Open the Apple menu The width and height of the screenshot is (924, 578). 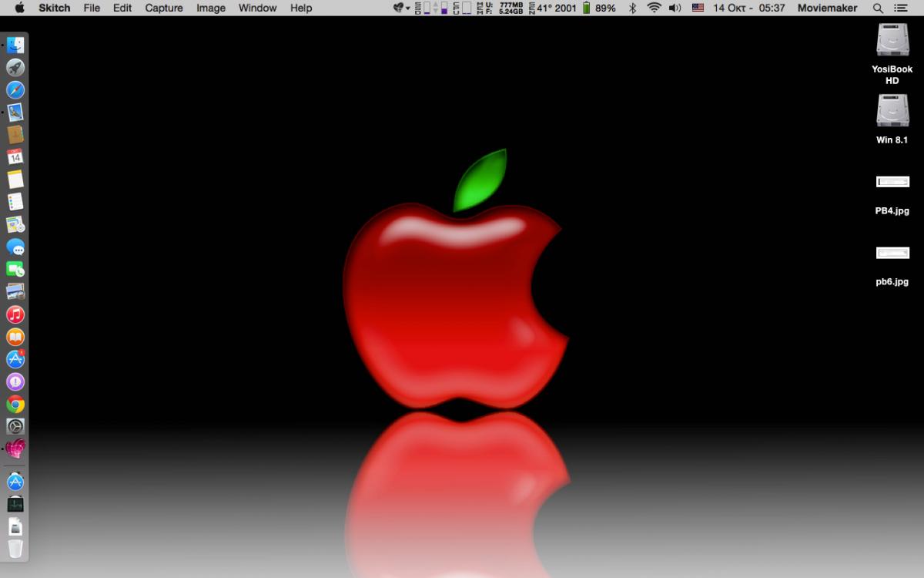tap(19, 8)
